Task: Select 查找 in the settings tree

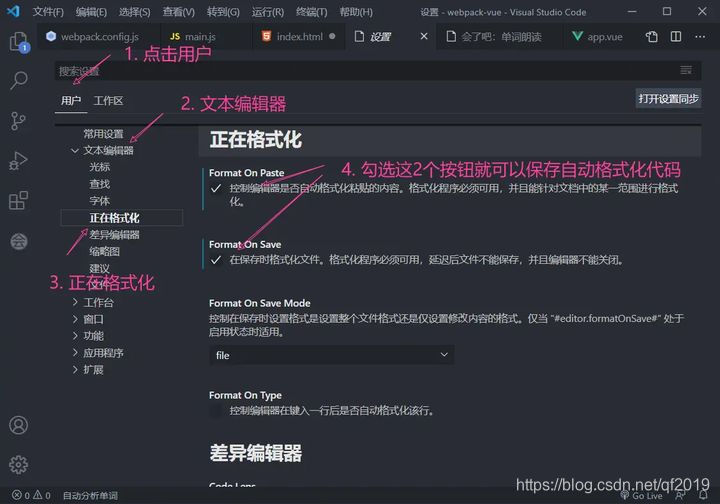Action: 100,184
